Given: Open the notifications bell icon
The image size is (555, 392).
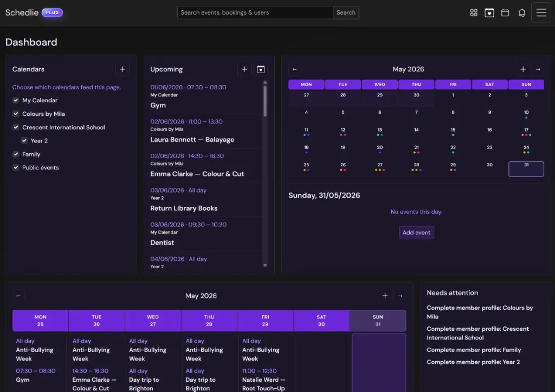Looking at the screenshot, I should coord(522,13).
